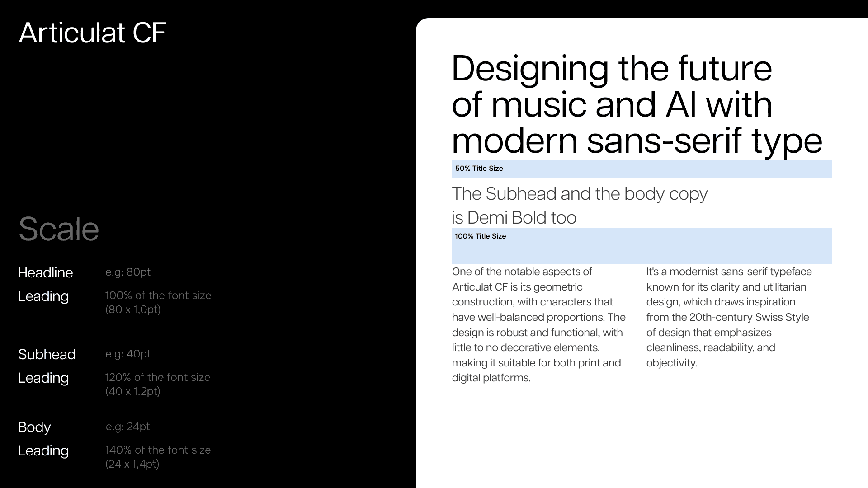Click the 'e.g: 40pt' value
The image size is (868, 488).
[x=128, y=354]
